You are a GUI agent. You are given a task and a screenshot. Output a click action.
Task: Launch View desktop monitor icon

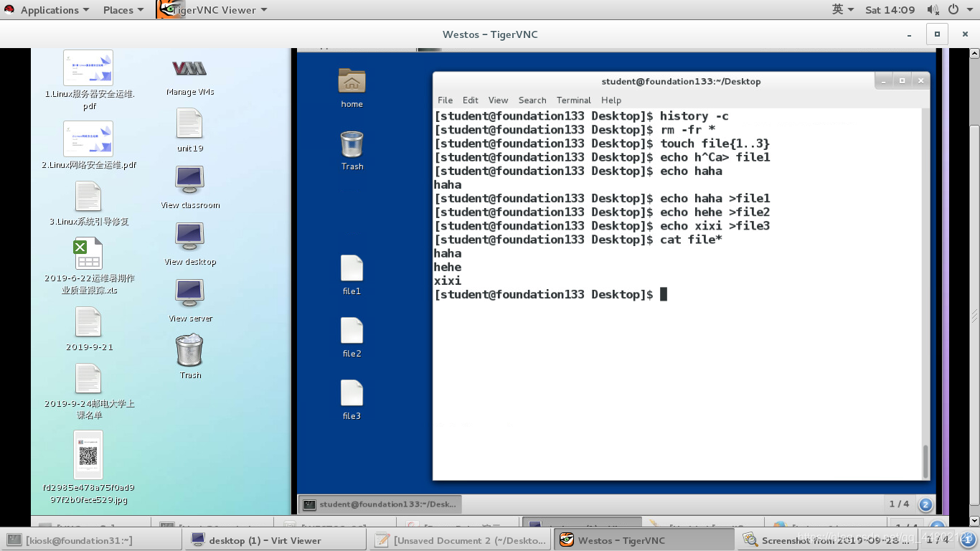click(x=189, y=237)
